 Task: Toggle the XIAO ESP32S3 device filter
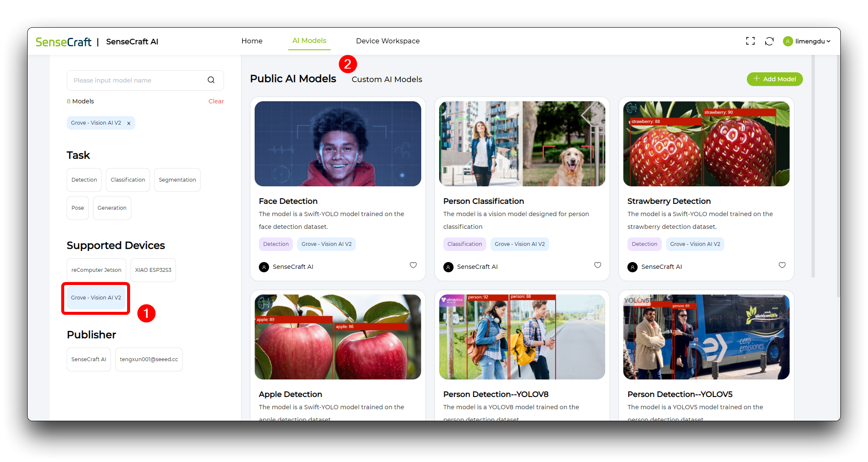coord(153,270)
